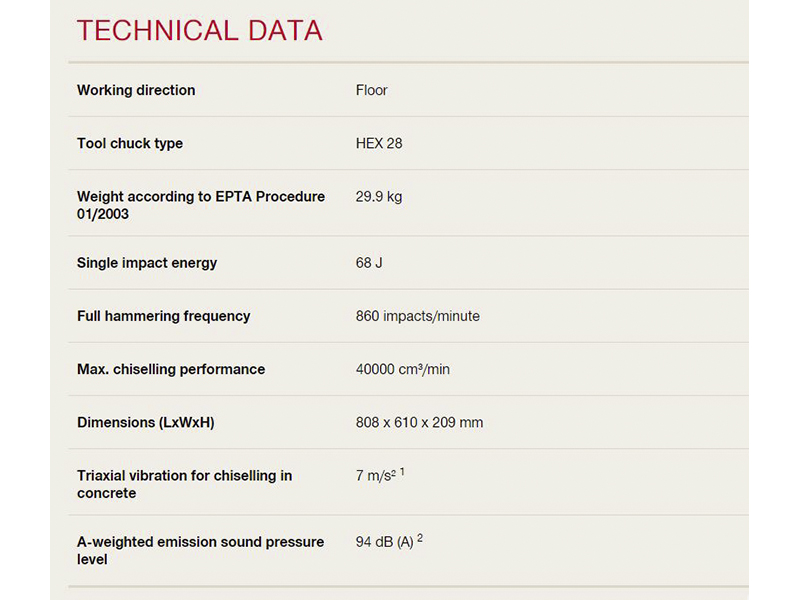
Task: Click the Single impact energy label
Action: [x=147, y=263]
